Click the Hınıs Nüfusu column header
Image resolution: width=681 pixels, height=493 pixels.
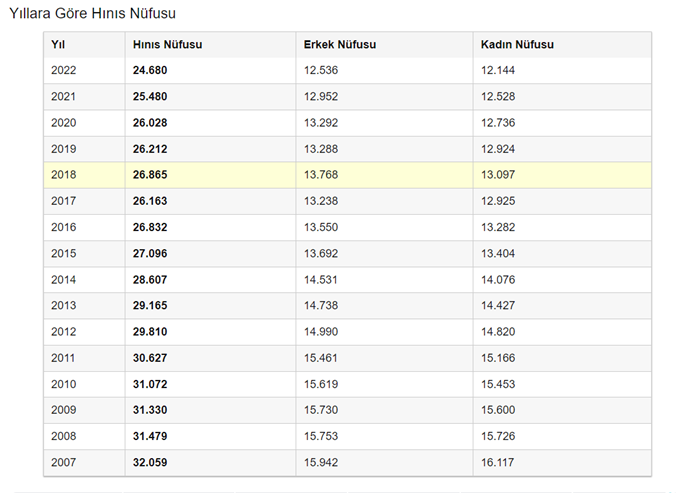pos(168,45)
